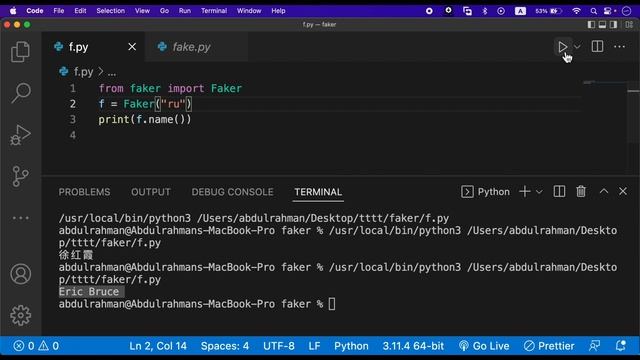Toggle bottom panel layout icon
Viewport: 640px width, 360px height.
pos(602,24)
